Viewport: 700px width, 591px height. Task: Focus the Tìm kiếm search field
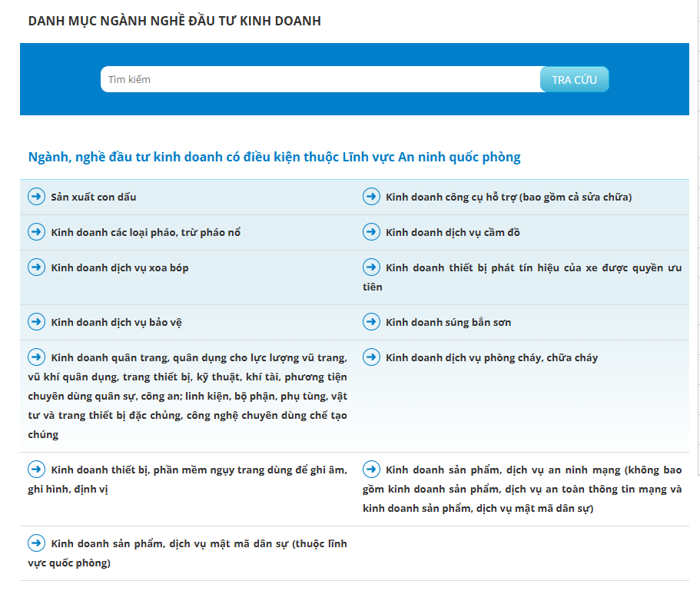pyautogui.click(x=320, y=80)
